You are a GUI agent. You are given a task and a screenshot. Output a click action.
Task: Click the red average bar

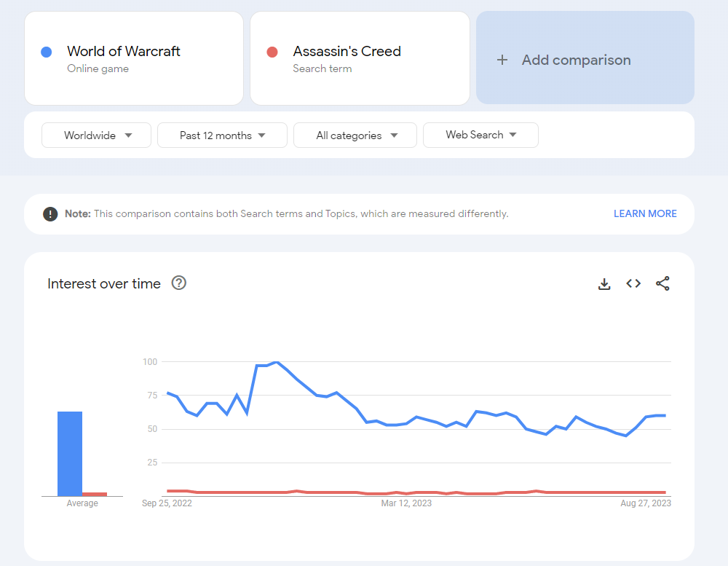pos(95,494)
